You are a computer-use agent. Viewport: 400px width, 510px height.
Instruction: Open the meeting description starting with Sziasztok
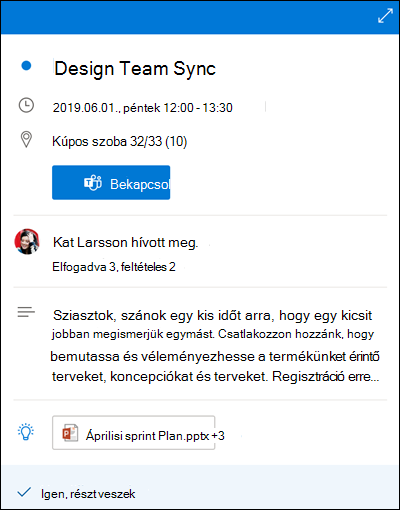pos(215,345)
